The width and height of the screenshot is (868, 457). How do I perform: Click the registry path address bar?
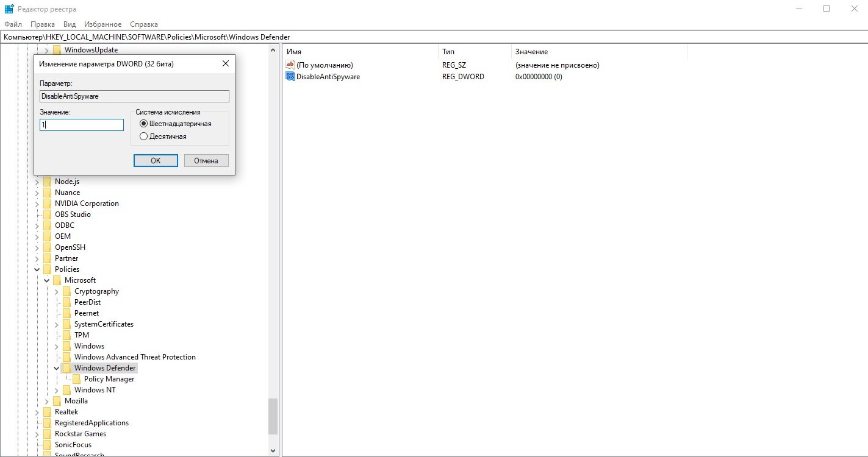pos(434,37)
